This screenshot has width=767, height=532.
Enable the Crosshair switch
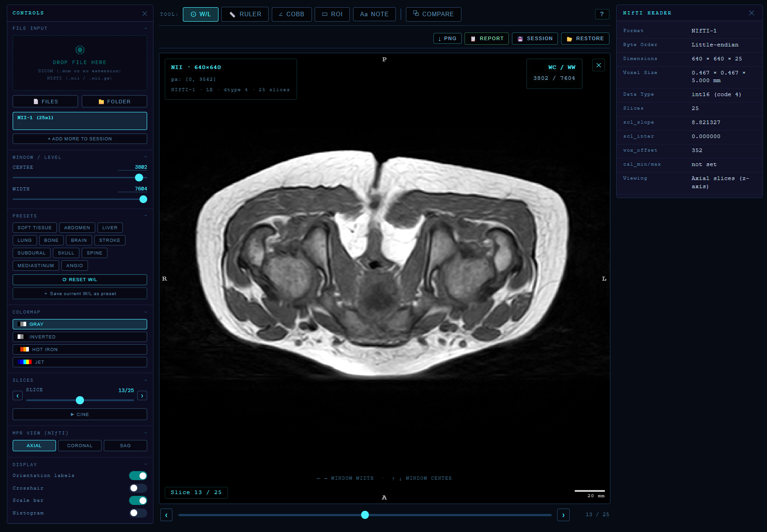(138, 488)
